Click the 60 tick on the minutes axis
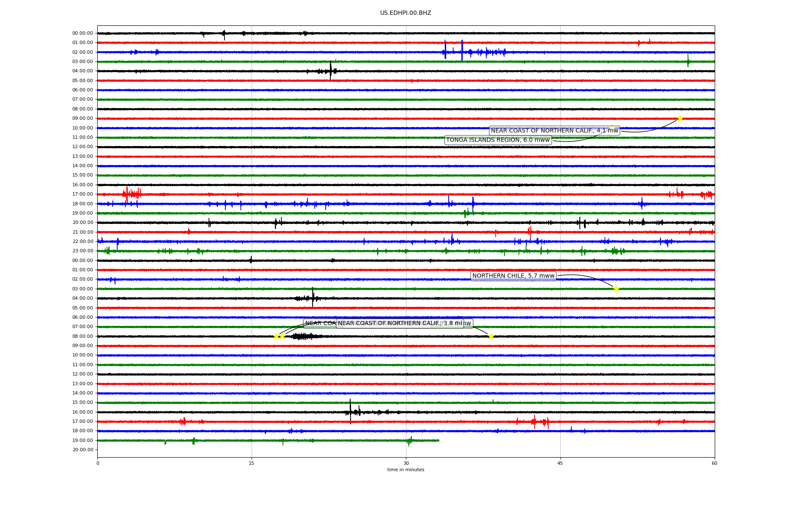 (x=714, y=463)
